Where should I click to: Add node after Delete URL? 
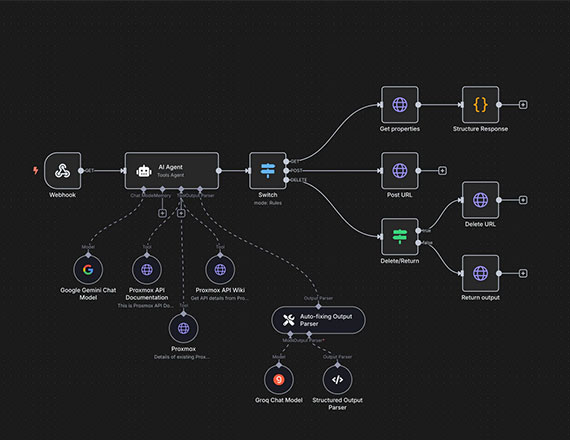click(x=523, y=200)
